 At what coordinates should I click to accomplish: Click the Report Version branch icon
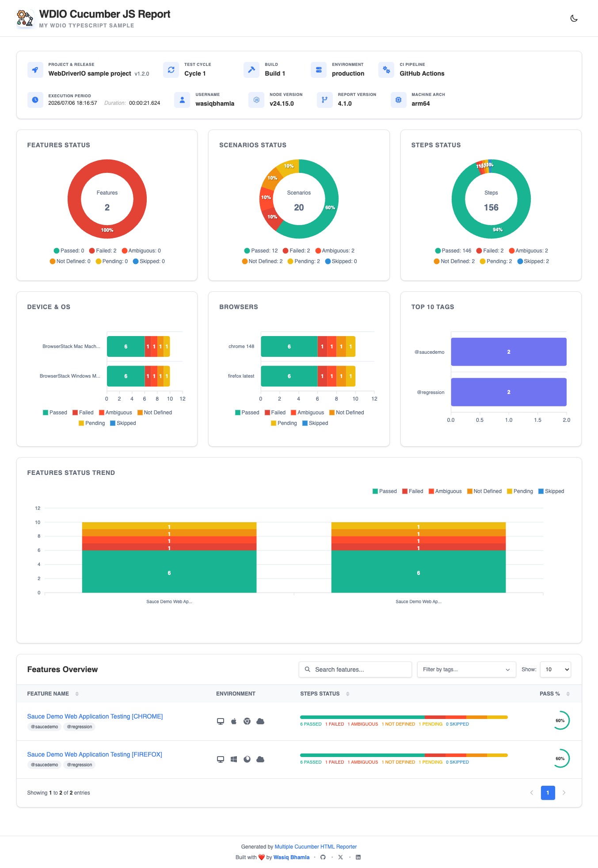(x=324, y=100)
